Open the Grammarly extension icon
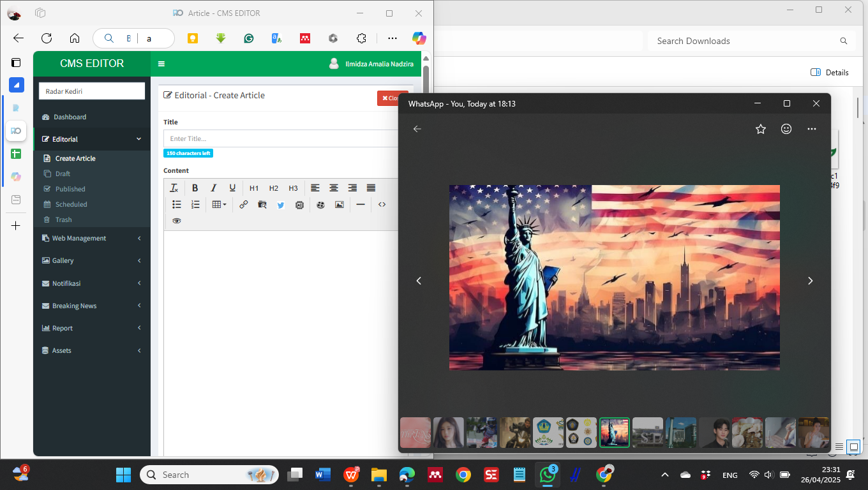868x490 pixels. pos(249,38)
